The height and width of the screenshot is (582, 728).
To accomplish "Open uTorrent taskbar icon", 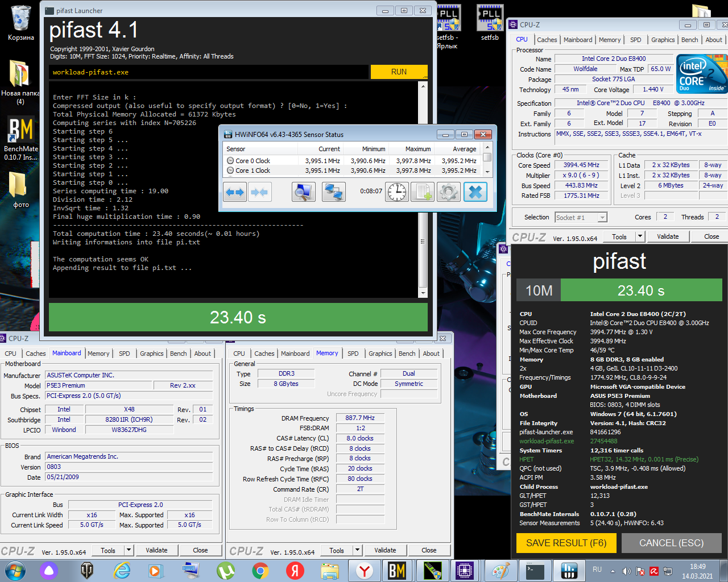I will point(226,571).
